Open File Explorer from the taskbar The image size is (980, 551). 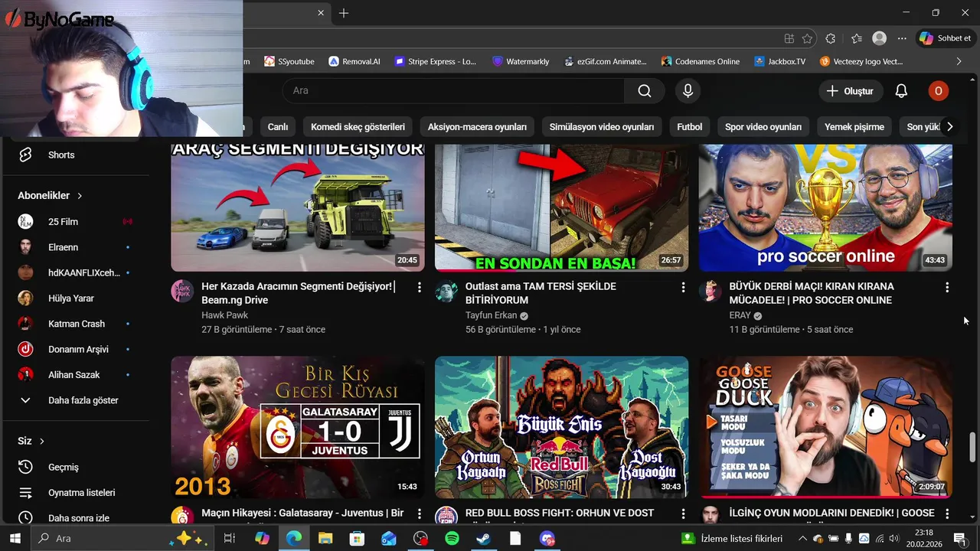(325, 539)
